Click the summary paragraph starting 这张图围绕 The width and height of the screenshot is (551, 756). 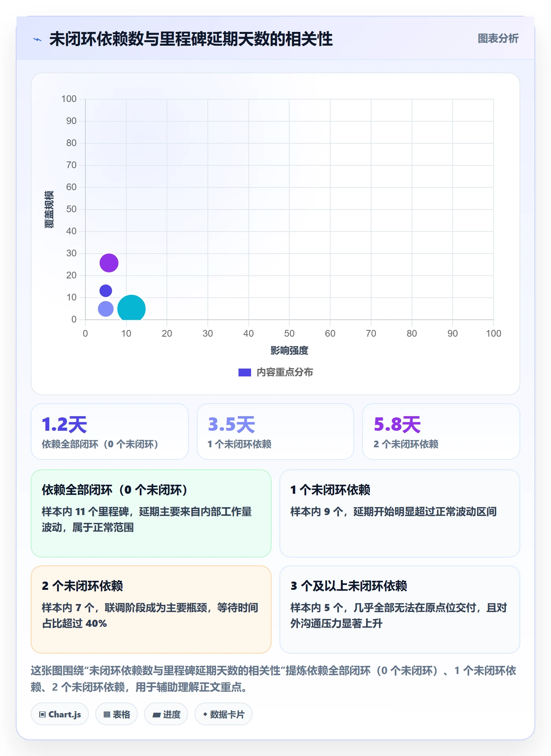tap(274, 679)
